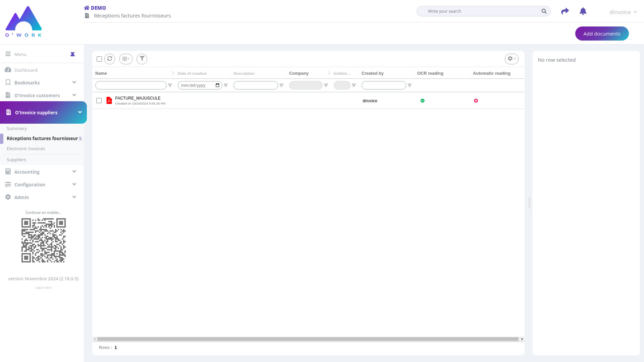The image size is (644, 362).
Task: Click the horizontal table scrollbar
Action: (x=308, y=339)
